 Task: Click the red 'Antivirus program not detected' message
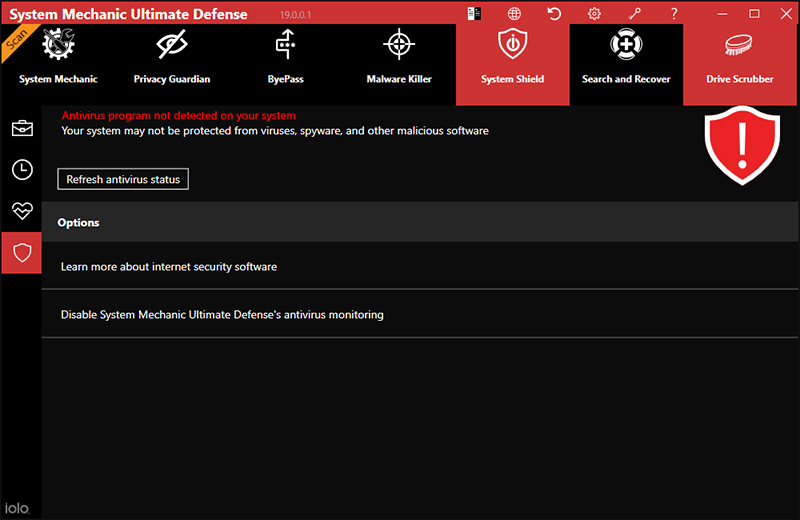179,116
